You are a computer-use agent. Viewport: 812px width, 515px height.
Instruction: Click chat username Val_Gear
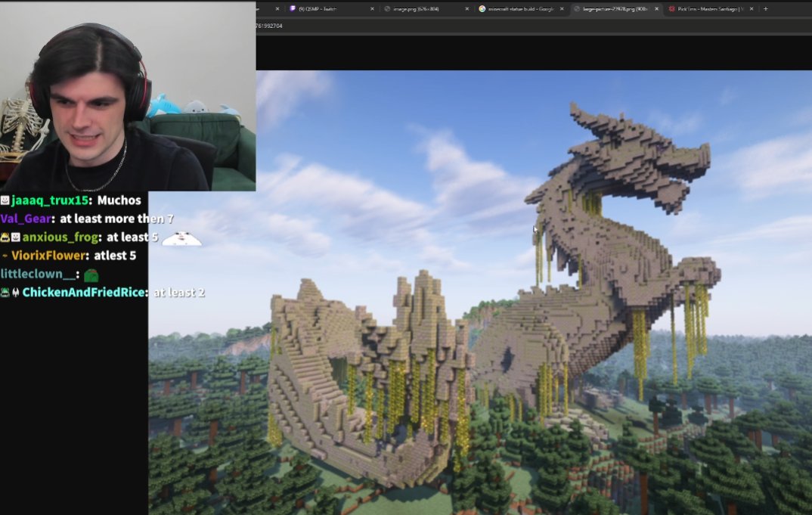pyautogui.click(x=27, y=219)
